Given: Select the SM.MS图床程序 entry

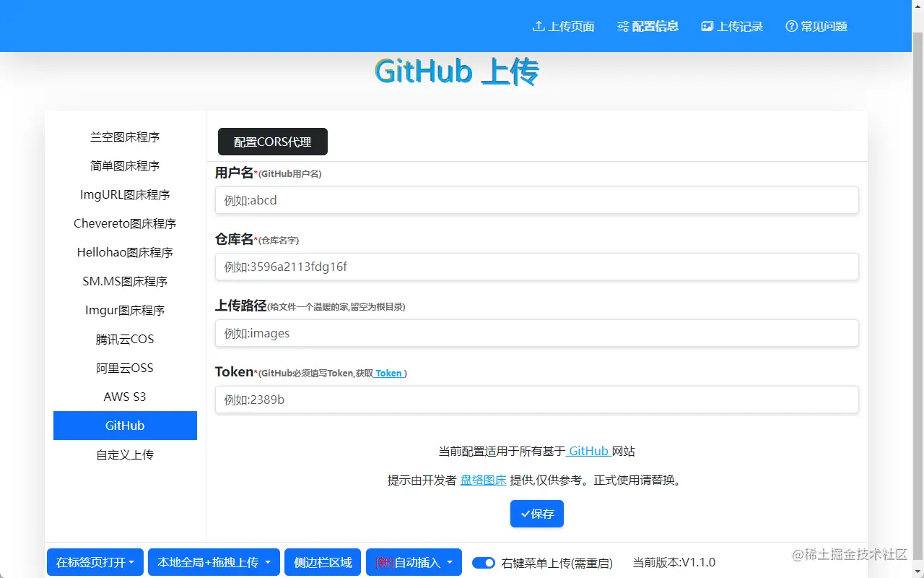Looking at the screenshot, I should pyautogui.click(x=125, y=281).
